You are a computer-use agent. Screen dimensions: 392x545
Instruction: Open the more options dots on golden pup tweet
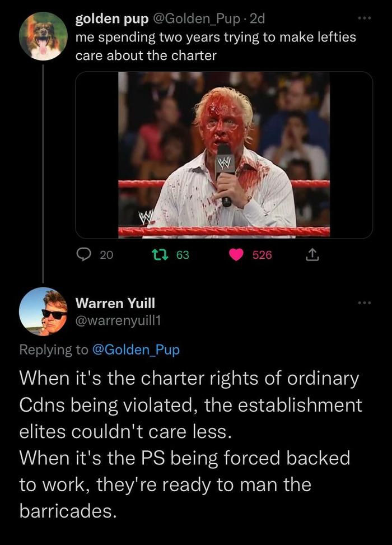[365, 18]
